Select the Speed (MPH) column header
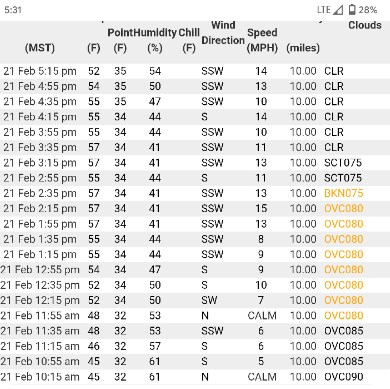 (x=262, y=40)
